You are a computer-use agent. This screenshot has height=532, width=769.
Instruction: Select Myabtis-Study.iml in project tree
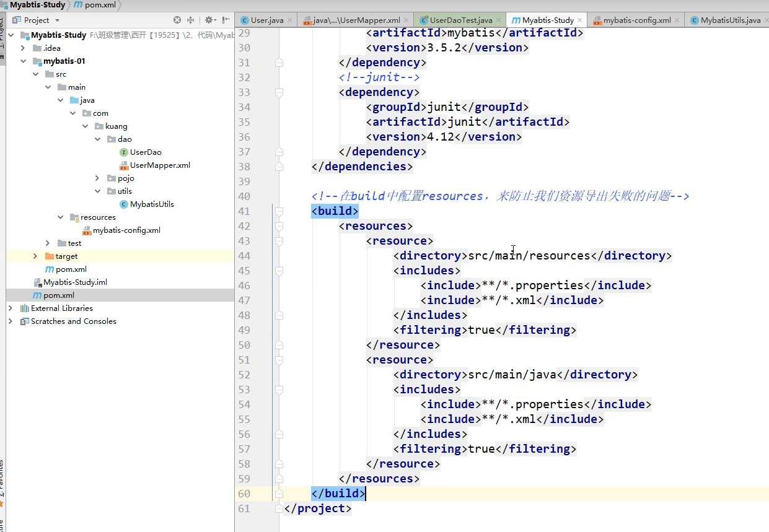tap(75, 282)
